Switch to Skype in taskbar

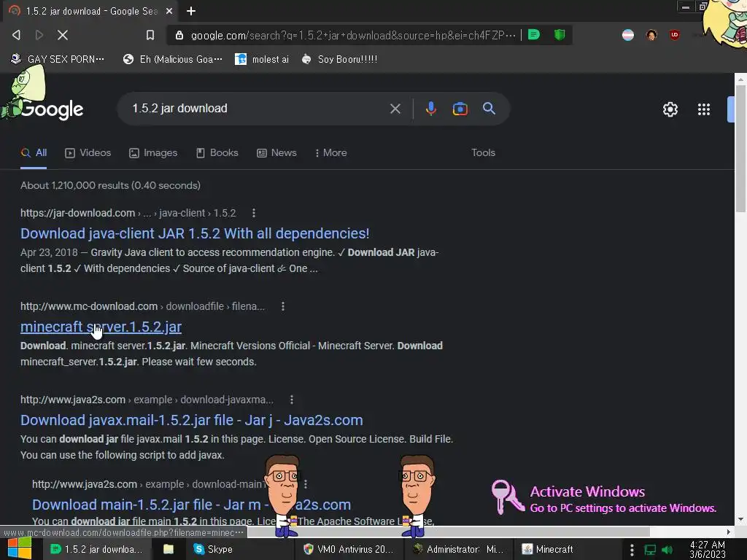(213, 549)
